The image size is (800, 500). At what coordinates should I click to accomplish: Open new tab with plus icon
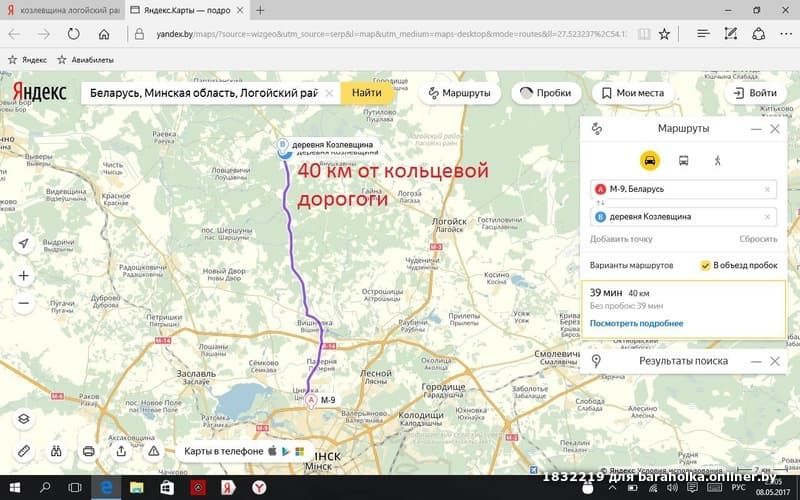click(x=260, y=10)
